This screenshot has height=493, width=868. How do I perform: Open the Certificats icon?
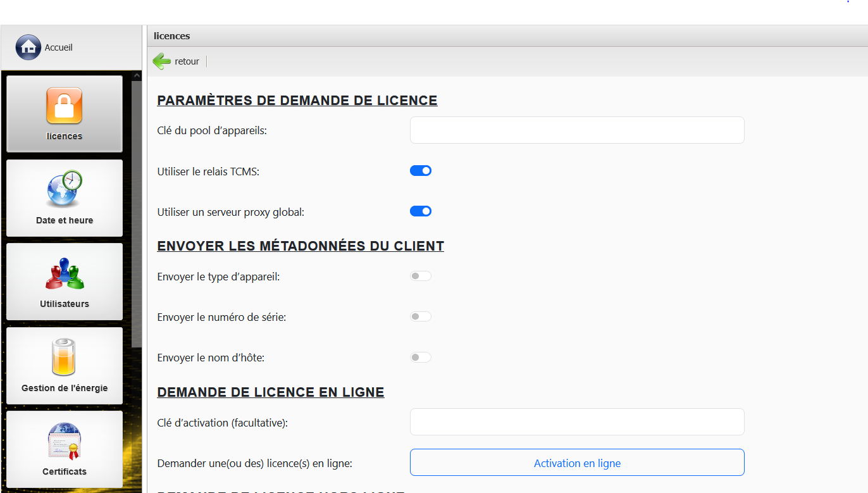coord(64,441)
